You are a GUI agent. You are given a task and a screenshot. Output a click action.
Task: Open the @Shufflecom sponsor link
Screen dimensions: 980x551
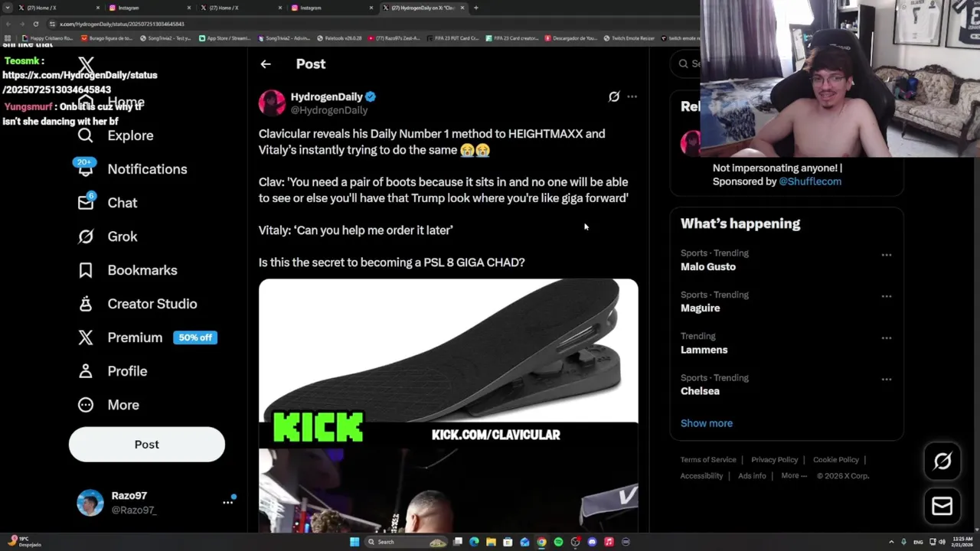(810, 181)
